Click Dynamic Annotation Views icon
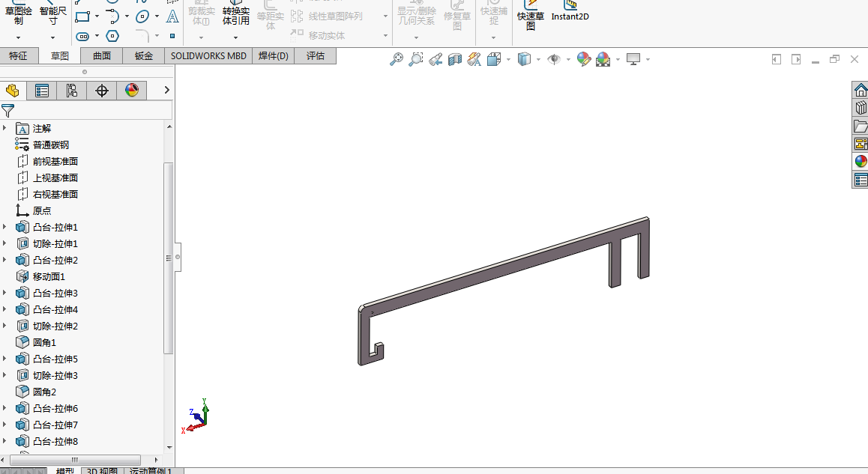The width and height of the screenshot is (868, 474). point(474,59)
